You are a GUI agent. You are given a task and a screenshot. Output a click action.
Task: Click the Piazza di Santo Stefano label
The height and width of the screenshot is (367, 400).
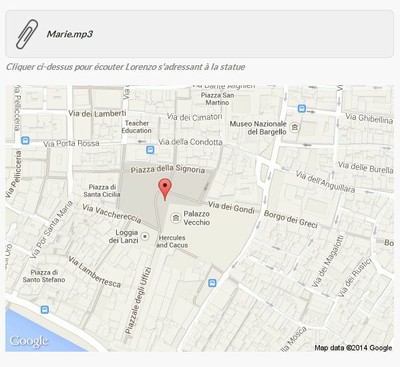point(44,276)
